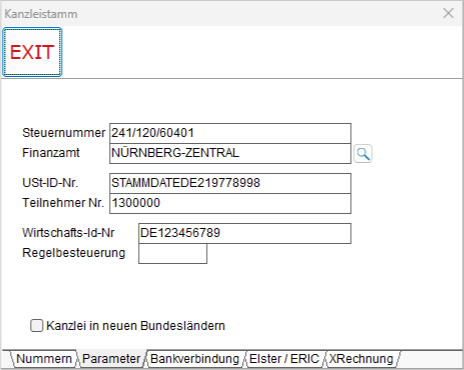Switch to the Nummern tab
This screenshot has width=464, height=370.
click(x=44, y=359)
